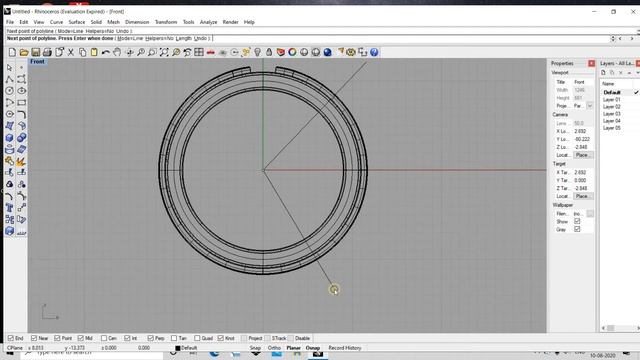Click Record History in status bar
The image size is (640, 360).
pyautogui.click(x=345, y=348)
